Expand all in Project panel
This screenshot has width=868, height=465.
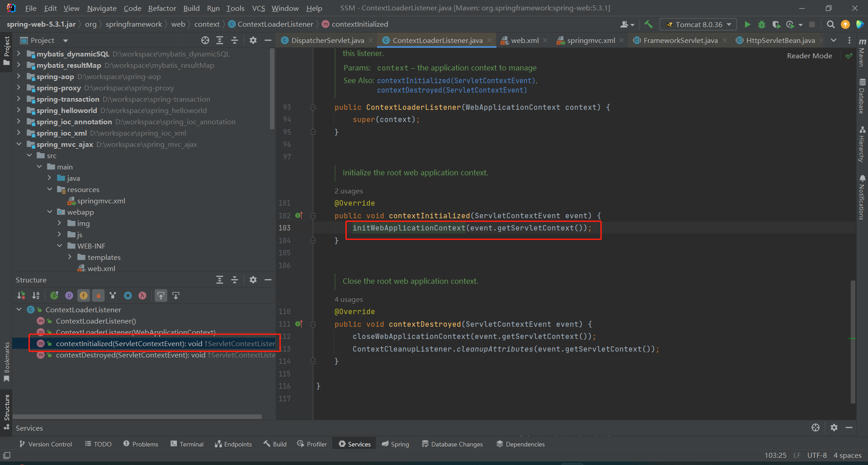tap(220, 40)
